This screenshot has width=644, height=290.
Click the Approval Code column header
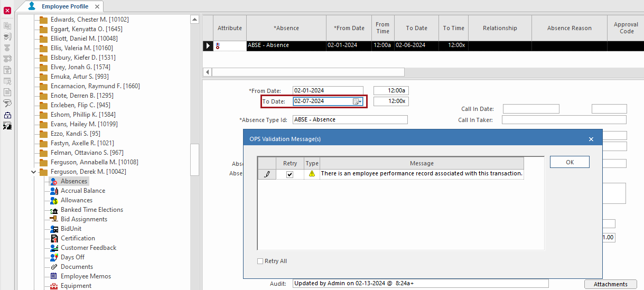627,28
